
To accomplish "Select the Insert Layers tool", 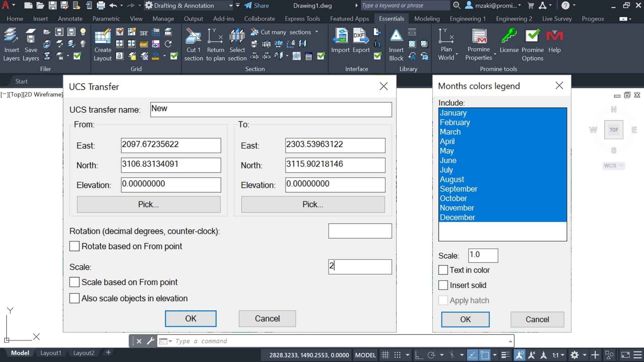I will pos(11,44).
